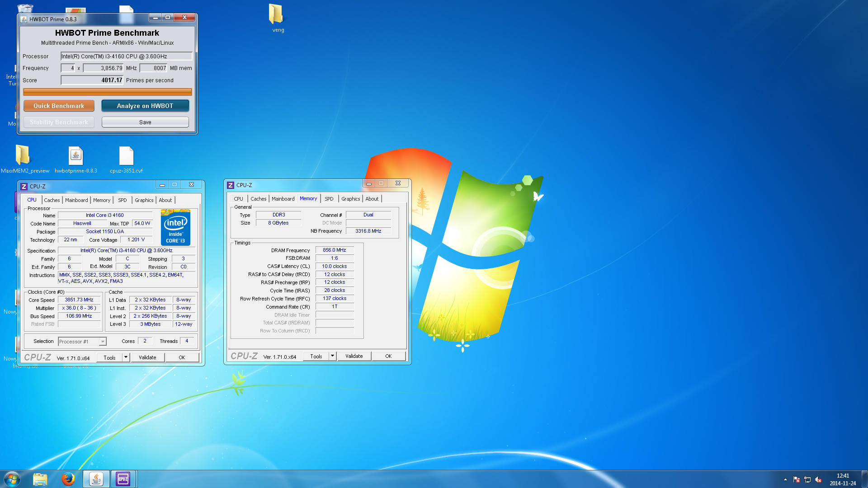Select Memory tab in right CPU-Z

(x=308, y=198)
